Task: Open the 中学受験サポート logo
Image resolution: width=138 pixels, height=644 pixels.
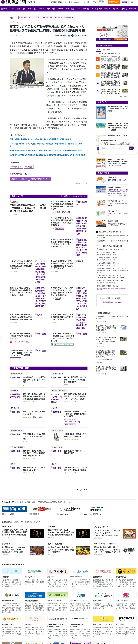Action: click(x=12, y=619)
